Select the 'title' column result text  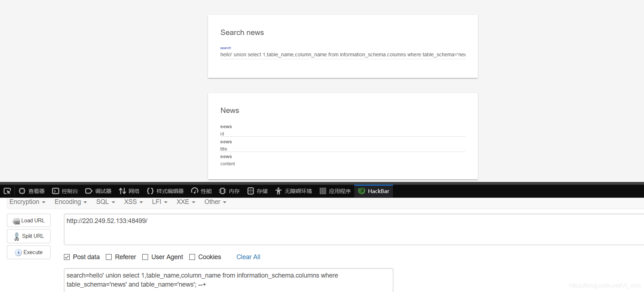(224, 149)
